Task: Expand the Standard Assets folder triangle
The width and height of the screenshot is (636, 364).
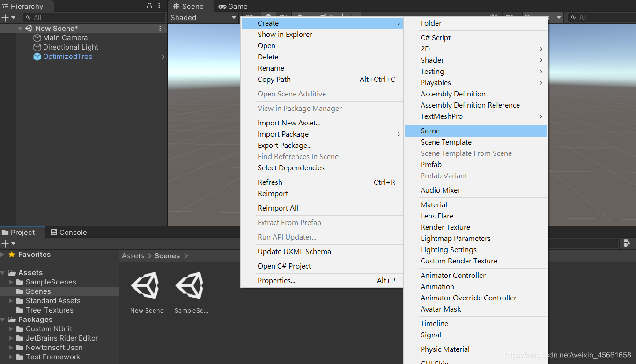Action: 11,301
